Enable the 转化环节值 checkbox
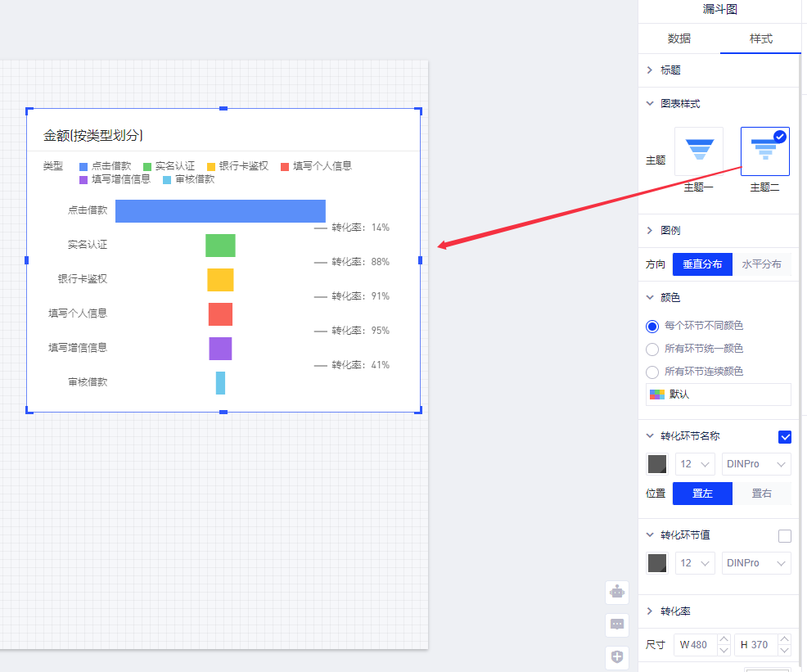The height and width of the screenshot is (672, 807). (x=785, y=535)
